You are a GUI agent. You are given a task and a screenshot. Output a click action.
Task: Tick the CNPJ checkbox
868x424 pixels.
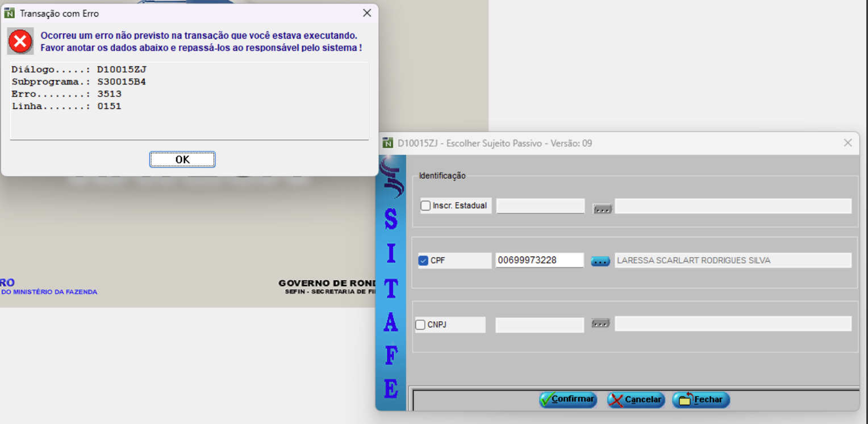point(420,325)
